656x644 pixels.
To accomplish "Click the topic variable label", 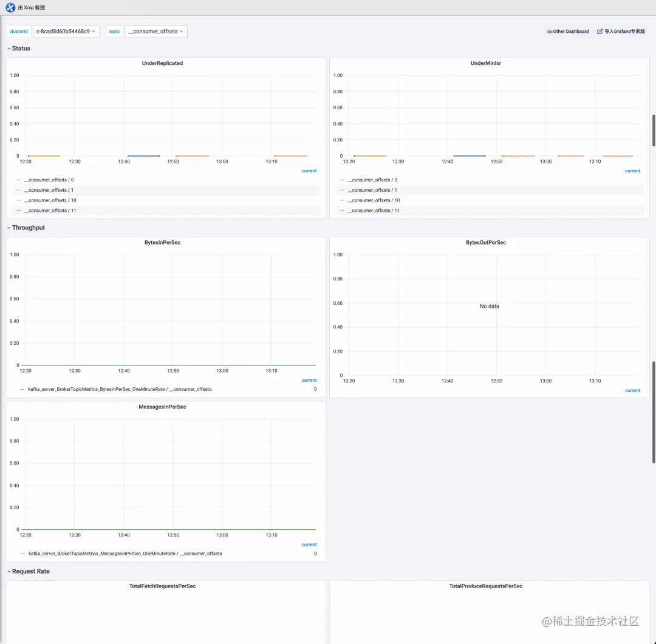I will (x=114, y=32).
